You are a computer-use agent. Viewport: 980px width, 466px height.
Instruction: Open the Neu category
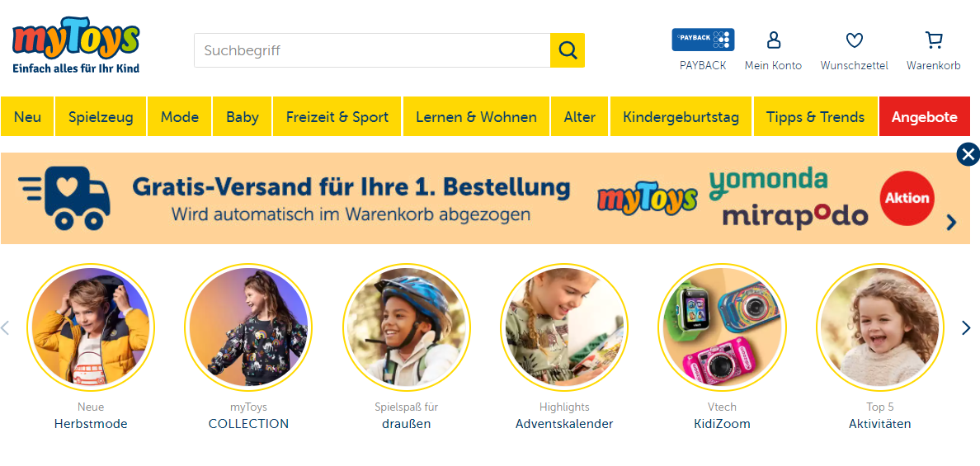27,116
